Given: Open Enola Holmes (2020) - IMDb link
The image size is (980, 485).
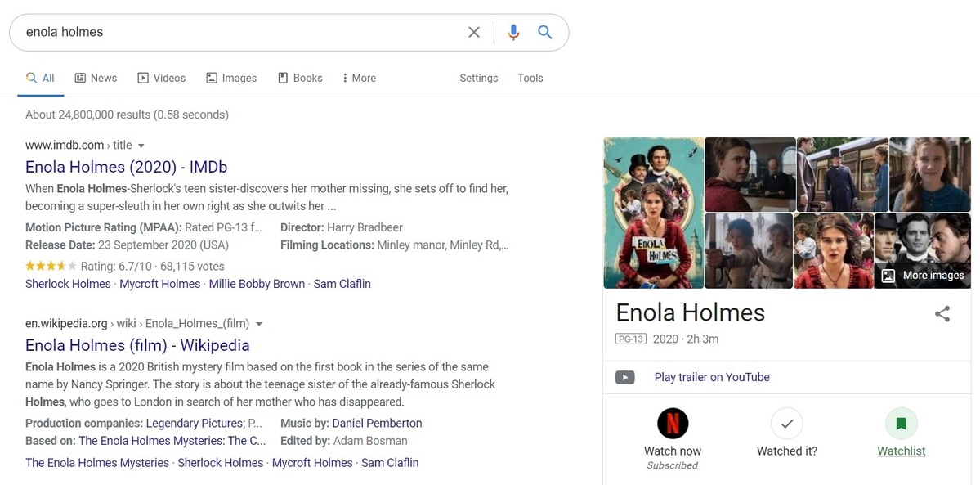Looking at the screenshot, I should point(126,167).
